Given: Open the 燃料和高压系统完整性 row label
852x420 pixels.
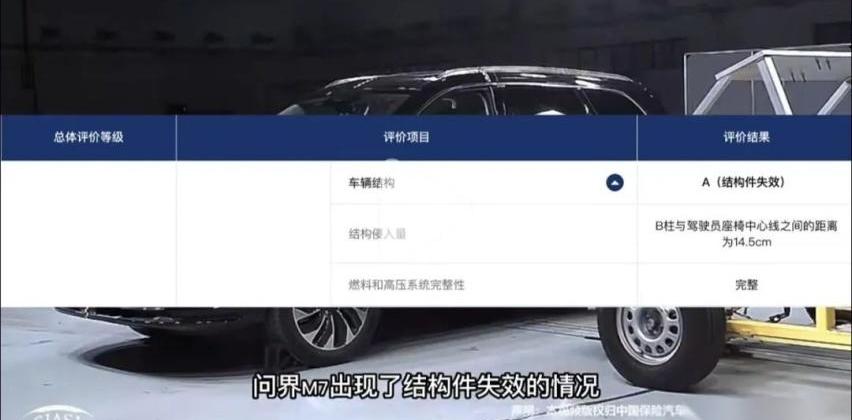Looking at the screenshot, I should point(406,285).
